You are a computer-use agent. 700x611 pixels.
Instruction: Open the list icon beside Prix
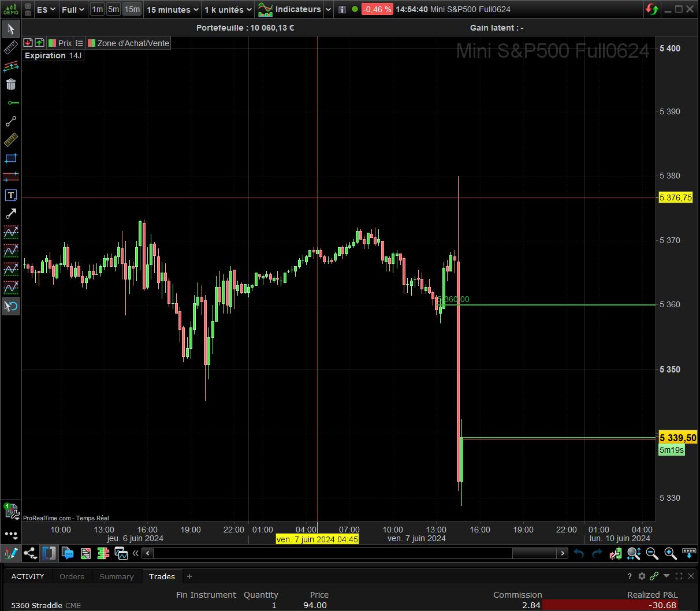80,43
